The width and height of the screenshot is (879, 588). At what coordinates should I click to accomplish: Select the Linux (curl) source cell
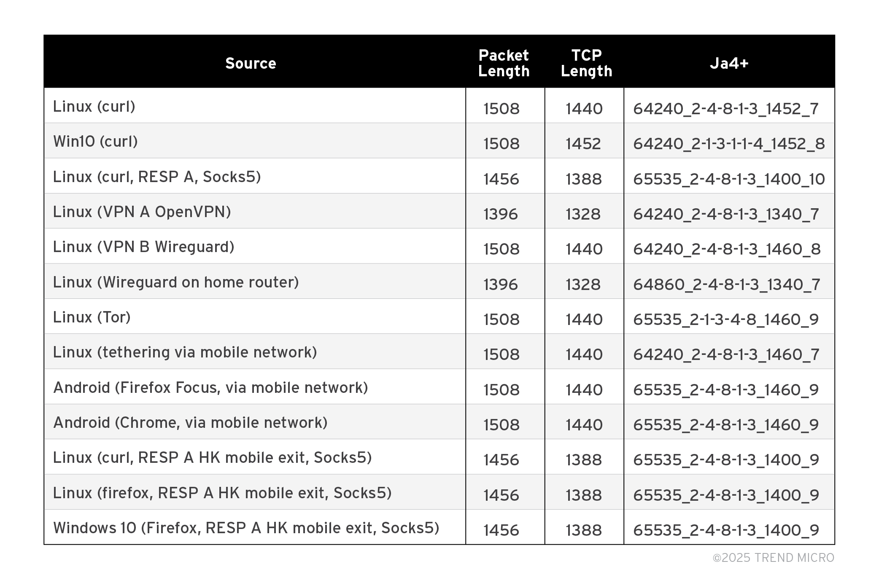click(x=94, y=106)
